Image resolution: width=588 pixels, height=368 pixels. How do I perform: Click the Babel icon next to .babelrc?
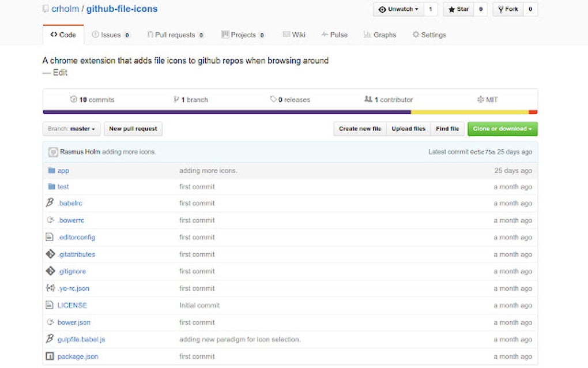[x=49, y=202]
